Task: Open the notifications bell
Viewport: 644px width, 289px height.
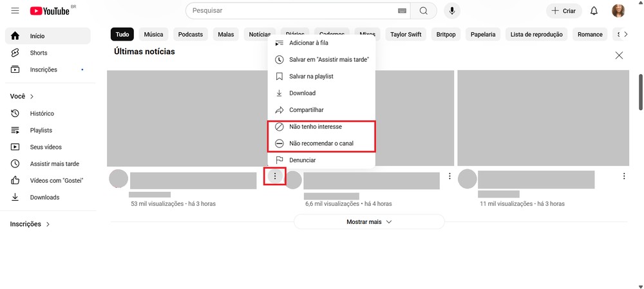Action: 594,11
